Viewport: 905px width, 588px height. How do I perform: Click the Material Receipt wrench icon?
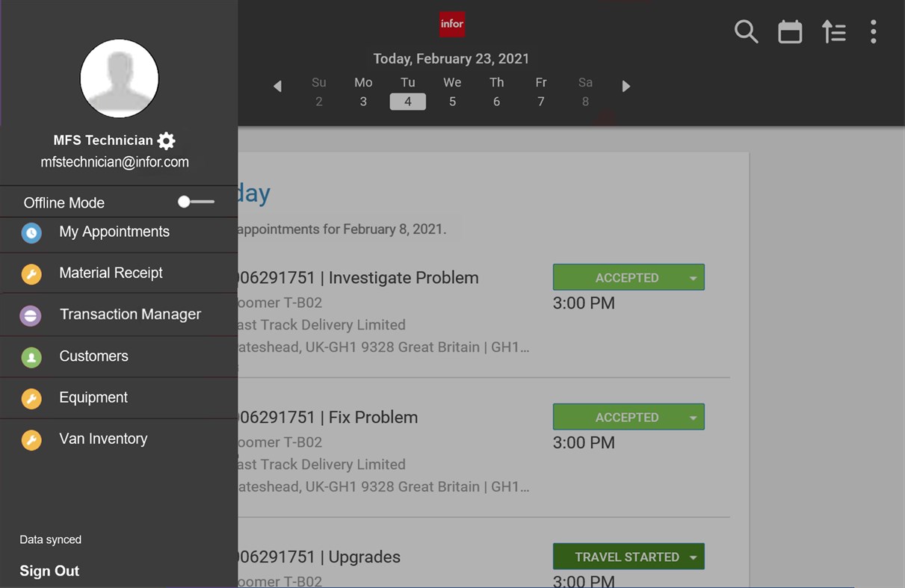pos(31,273)
